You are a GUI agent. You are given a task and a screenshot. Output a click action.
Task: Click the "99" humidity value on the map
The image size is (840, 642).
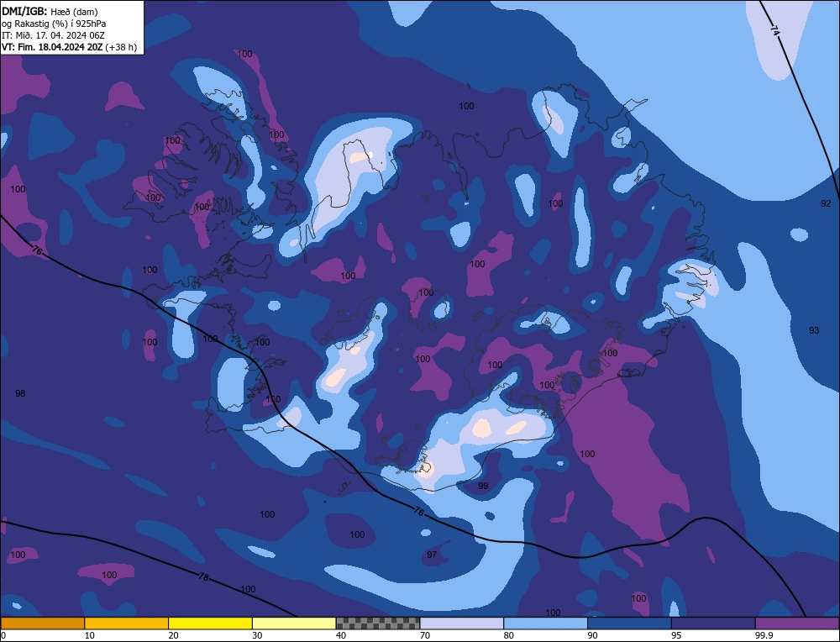(x=483, y=486)
